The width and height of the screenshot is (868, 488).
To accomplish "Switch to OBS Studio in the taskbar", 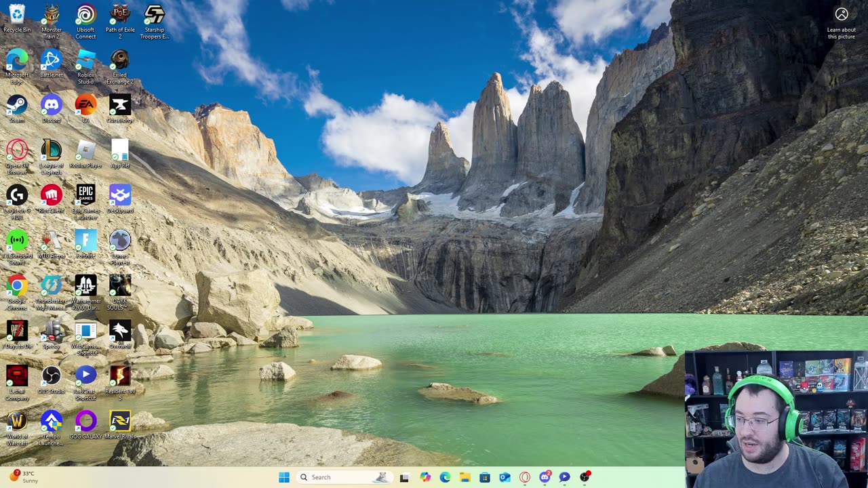I will tap(585, 477).
